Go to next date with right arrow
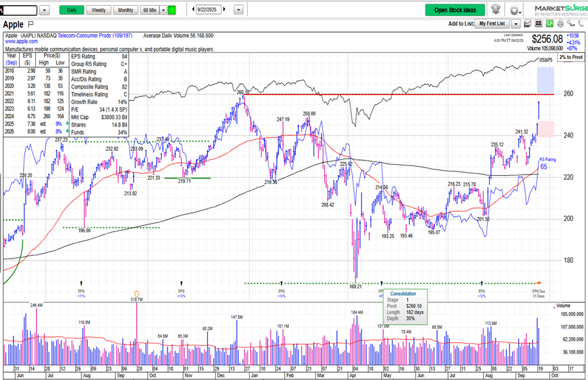The width and height of the screenshot is (588, 380). pos(224,10)
